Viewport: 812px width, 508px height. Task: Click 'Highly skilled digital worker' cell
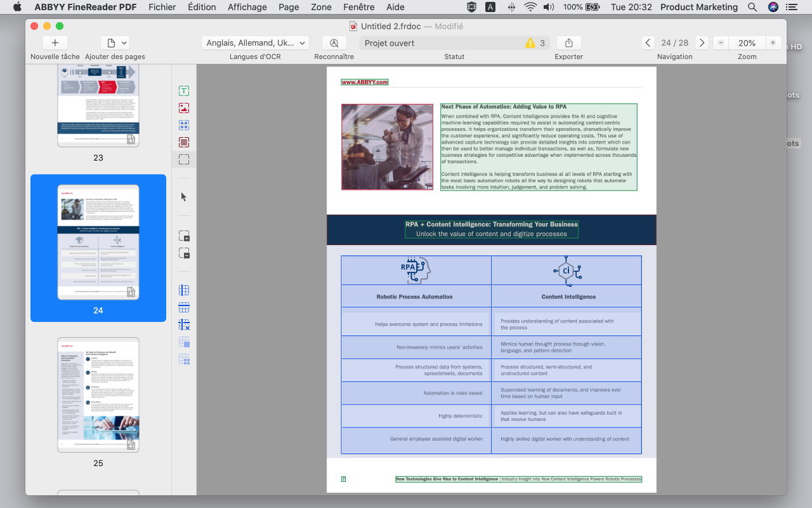(566, 439)
